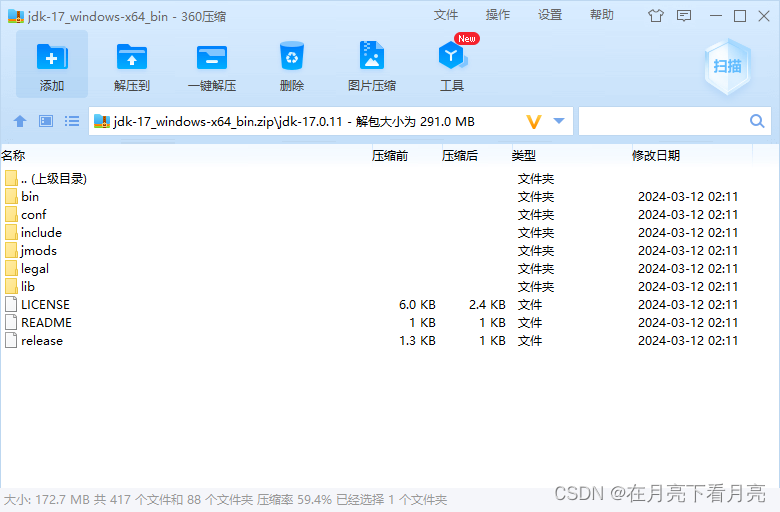Open the skin (shirt) icon in title bar
Viewport: 780px width, 512px height.
(656, 16)
